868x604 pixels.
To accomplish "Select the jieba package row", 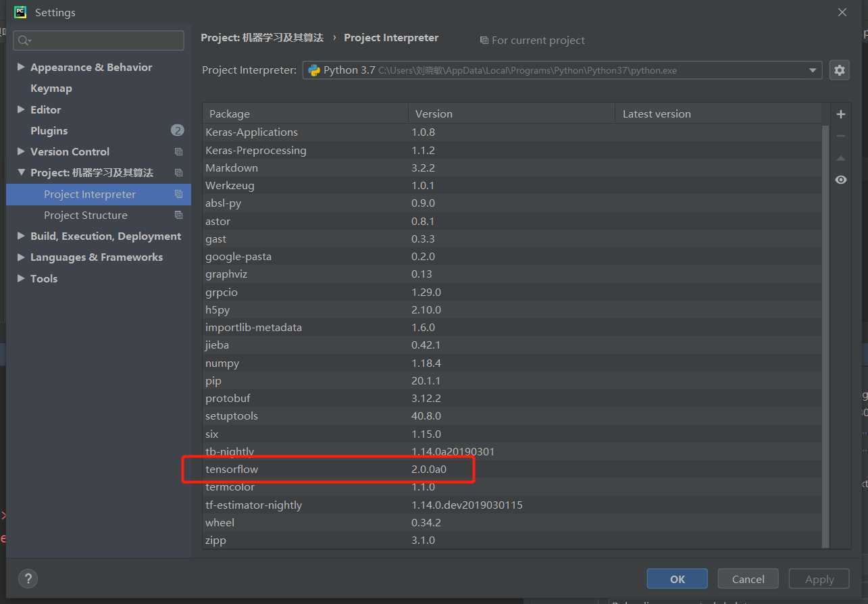I will tap(512, 345).
